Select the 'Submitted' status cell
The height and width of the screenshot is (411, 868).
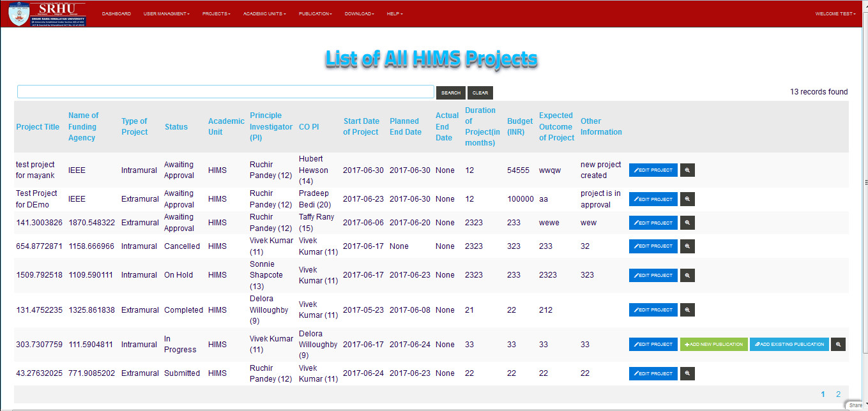[x=182, y=373]
